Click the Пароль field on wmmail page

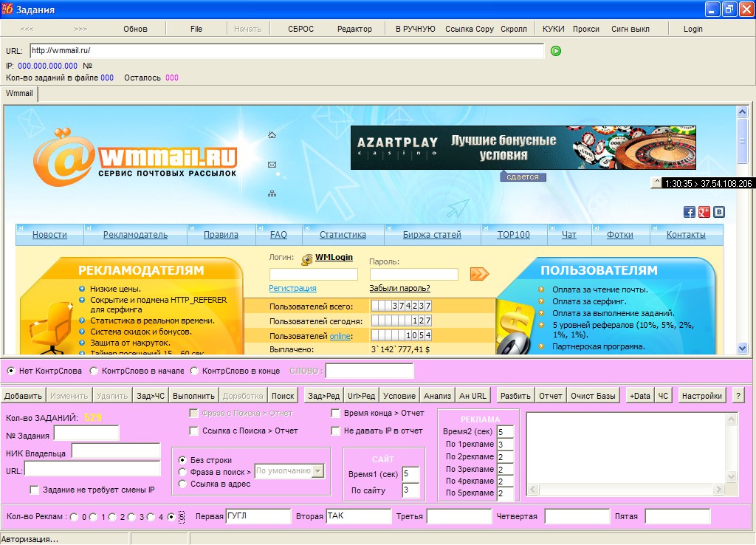(413, 275)
